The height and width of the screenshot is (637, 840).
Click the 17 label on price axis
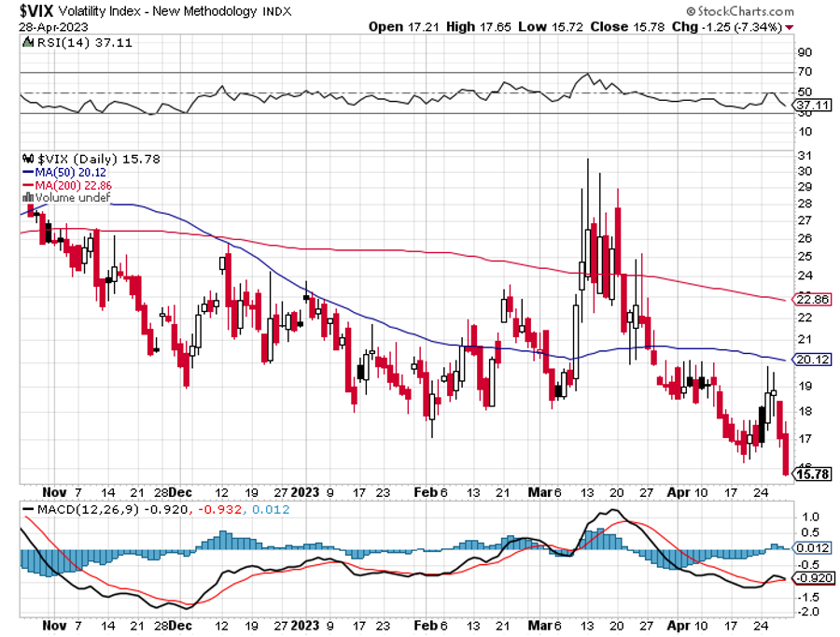pos(805,439)
